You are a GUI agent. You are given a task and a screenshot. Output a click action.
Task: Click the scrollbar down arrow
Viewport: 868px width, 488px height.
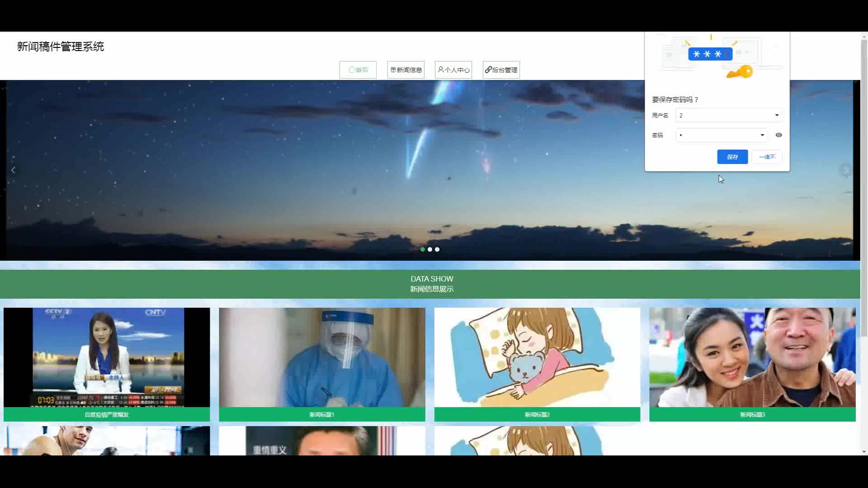click(x=864, y=451)
